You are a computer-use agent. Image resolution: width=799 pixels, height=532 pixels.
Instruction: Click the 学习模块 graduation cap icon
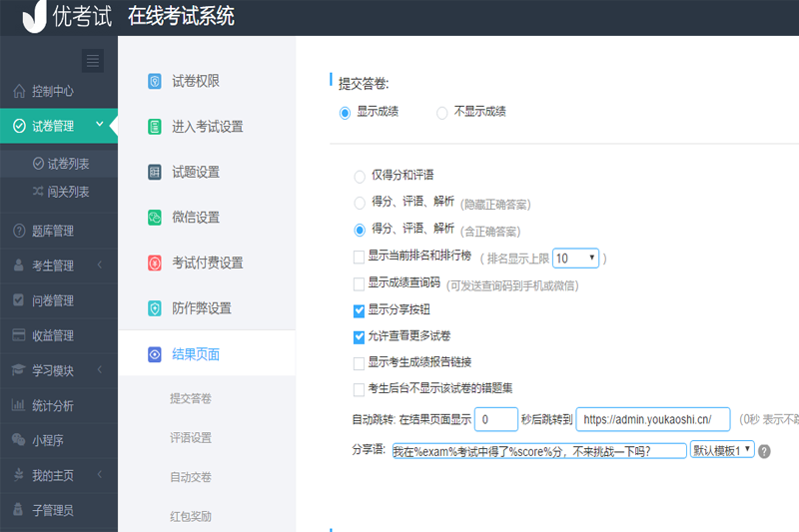coord(18,370)
